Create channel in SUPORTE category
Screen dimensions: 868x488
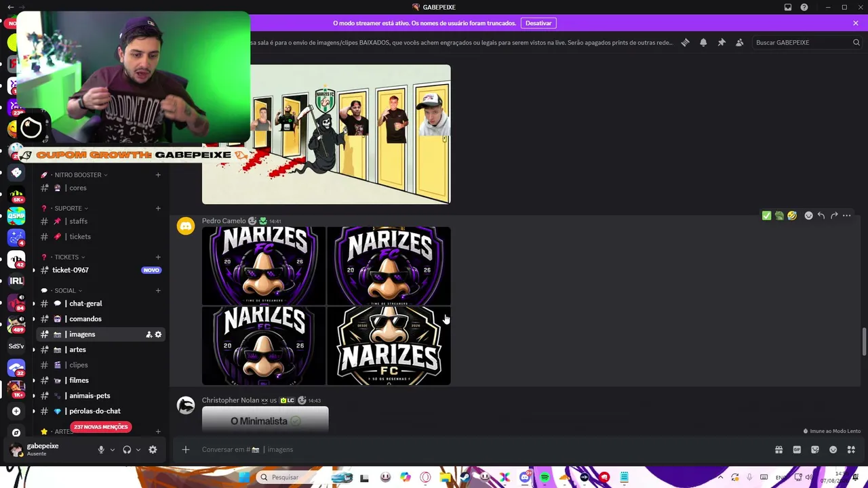point(158,208)
